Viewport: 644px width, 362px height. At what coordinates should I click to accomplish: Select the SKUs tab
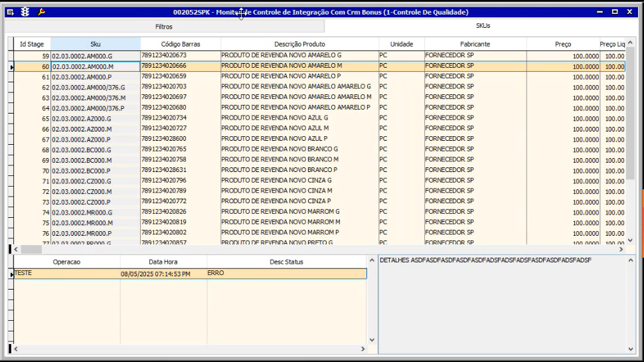pos(483,26)
